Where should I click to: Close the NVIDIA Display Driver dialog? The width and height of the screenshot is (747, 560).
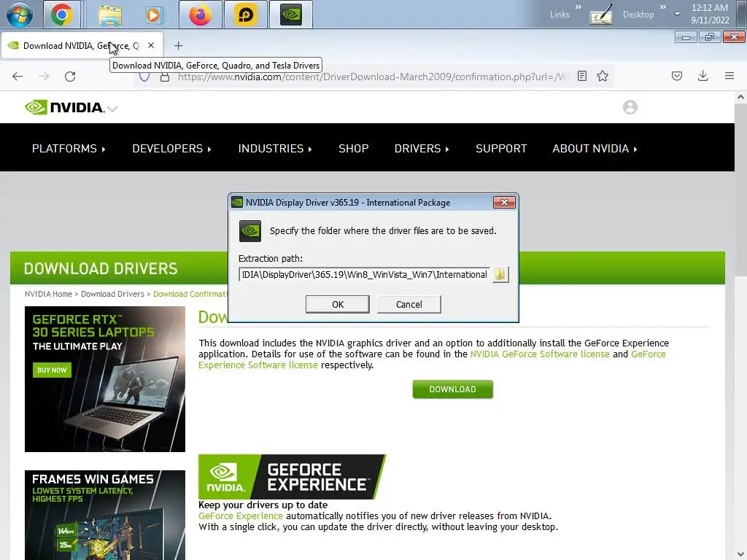[504, 203]
